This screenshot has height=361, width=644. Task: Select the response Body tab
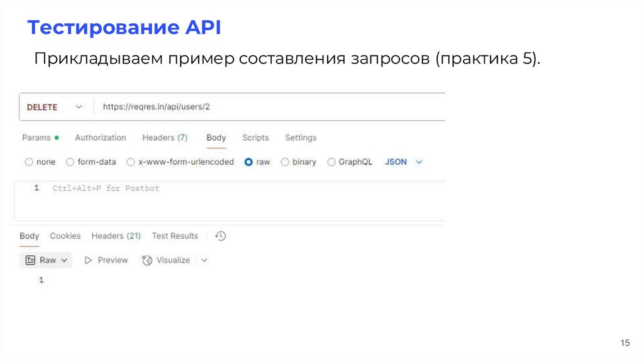29,236
